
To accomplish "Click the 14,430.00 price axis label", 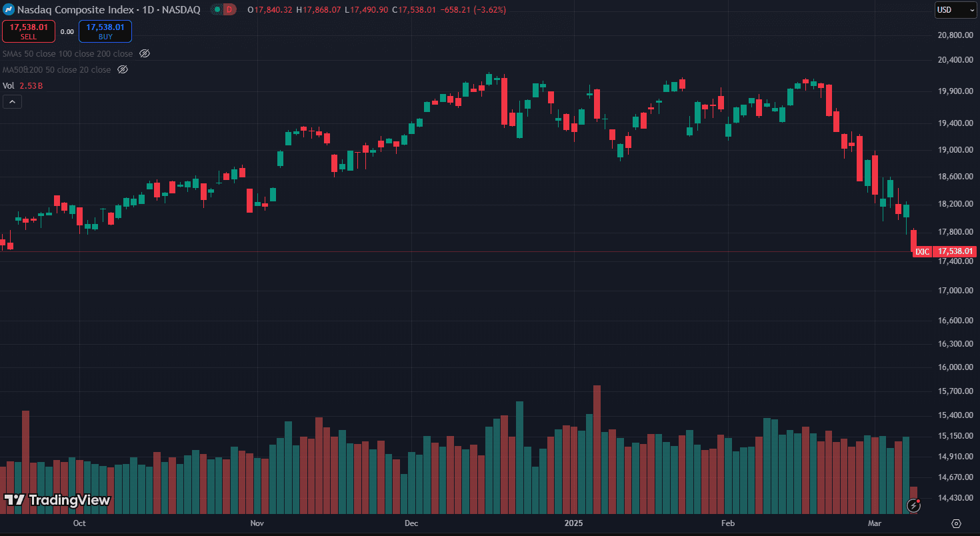I will 956,498.
